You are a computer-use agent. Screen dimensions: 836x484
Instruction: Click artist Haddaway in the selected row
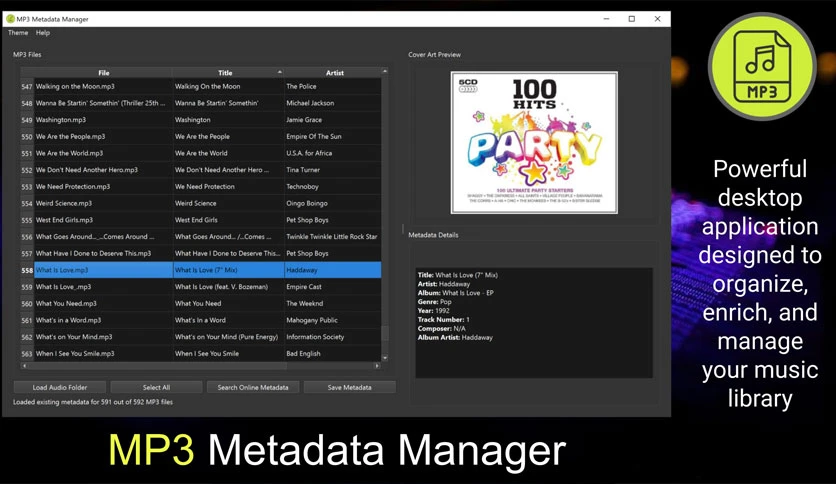tap(302, 270)
